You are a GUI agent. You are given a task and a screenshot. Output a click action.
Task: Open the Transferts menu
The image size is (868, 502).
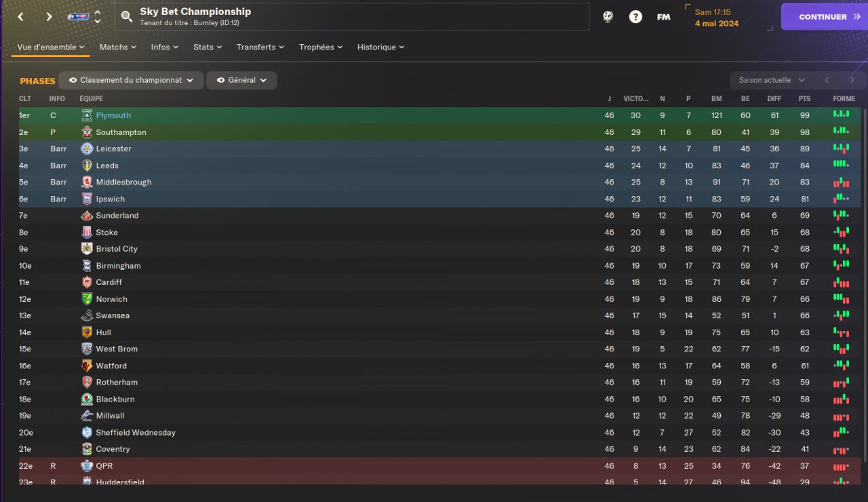click(x=260, y=47)
